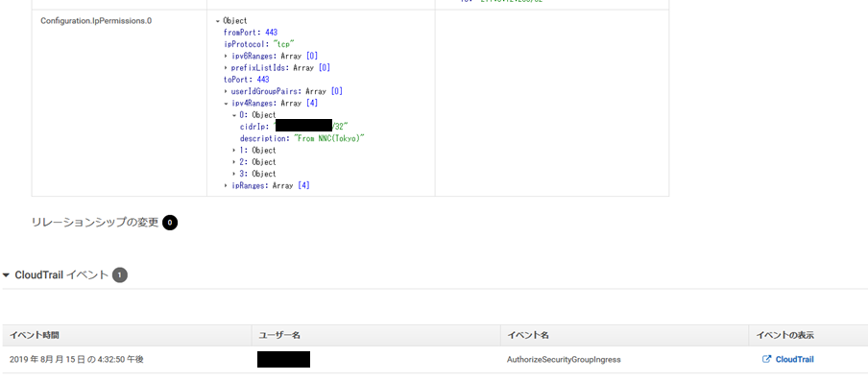
Task: Select the Configuration.IpPermissions.0 cell
Action: coord(120,103)
